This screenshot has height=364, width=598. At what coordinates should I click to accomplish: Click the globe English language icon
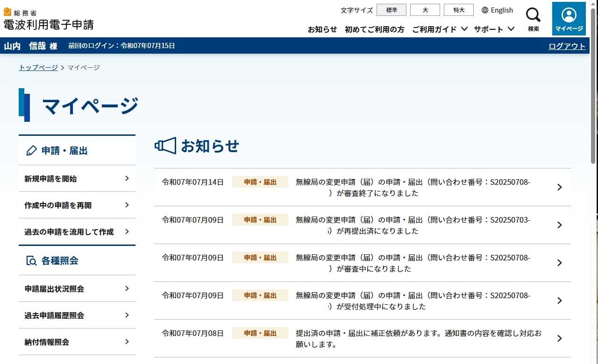tap(485, 10)
